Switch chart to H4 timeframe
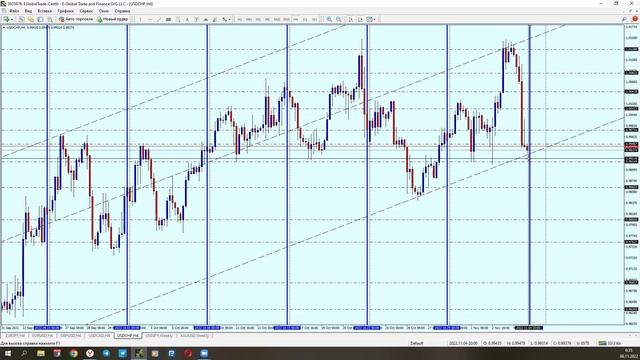Screen dimensions: 640x360 (x=287, y=19)
